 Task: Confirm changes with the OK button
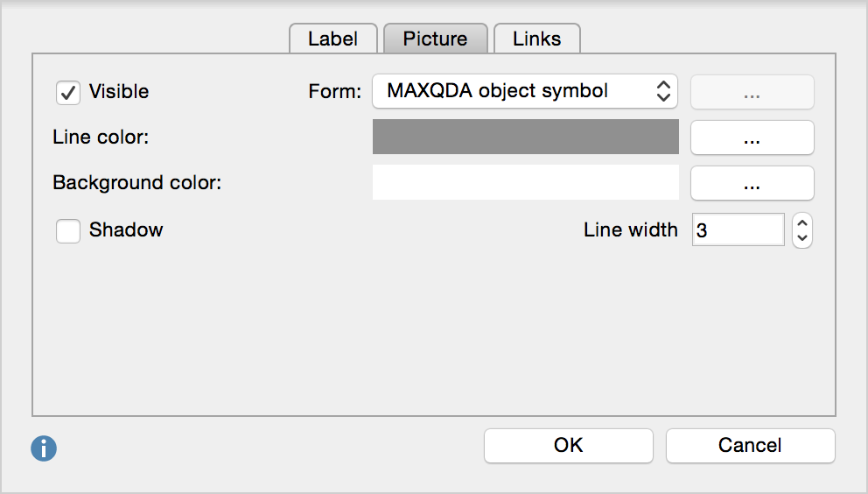568,445
